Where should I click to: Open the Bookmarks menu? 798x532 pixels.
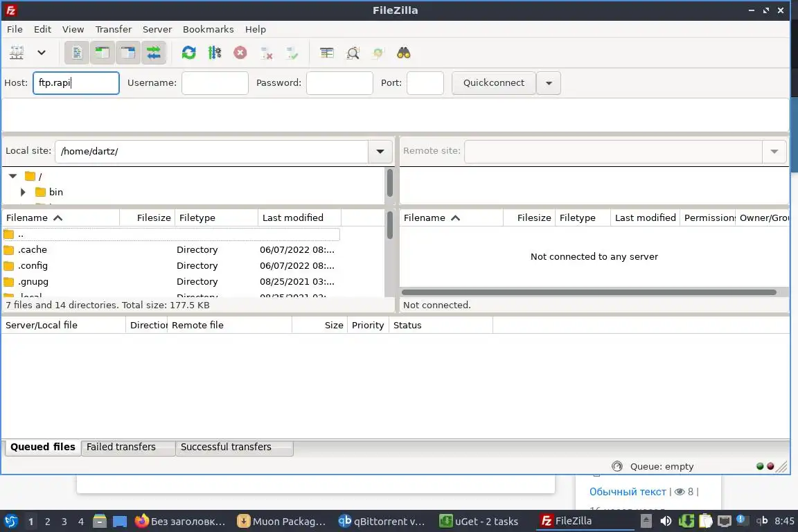tap(208, 30)
